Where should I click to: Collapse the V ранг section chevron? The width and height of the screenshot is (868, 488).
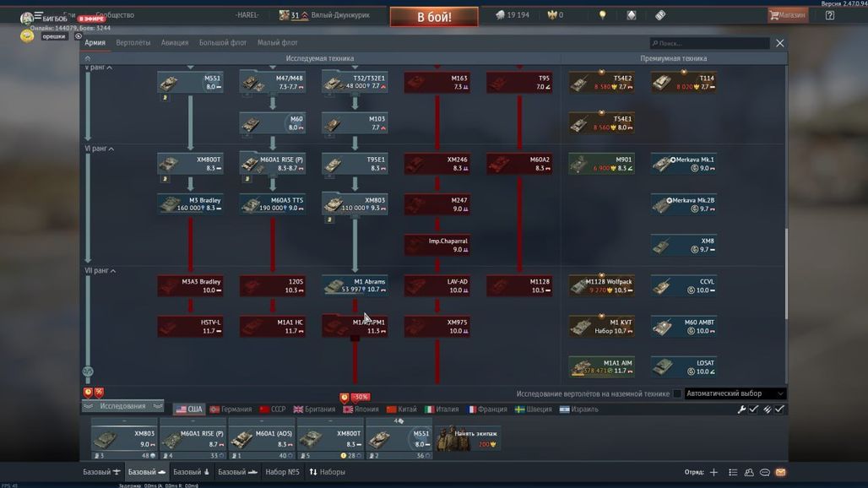click(110, 68)
